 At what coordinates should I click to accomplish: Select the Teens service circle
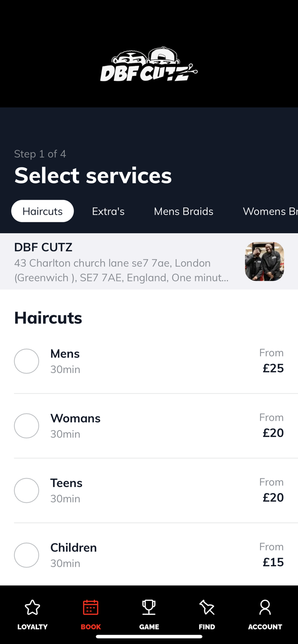(26, 490)
